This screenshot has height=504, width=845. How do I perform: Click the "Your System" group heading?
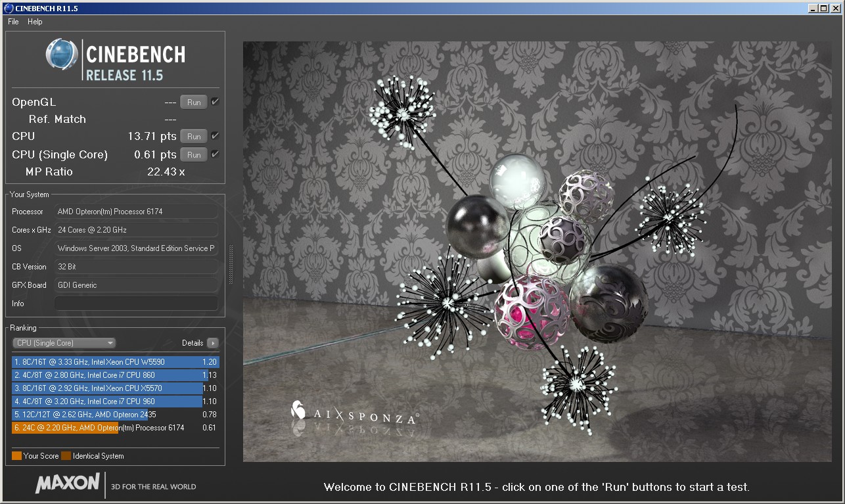point(30,195)
